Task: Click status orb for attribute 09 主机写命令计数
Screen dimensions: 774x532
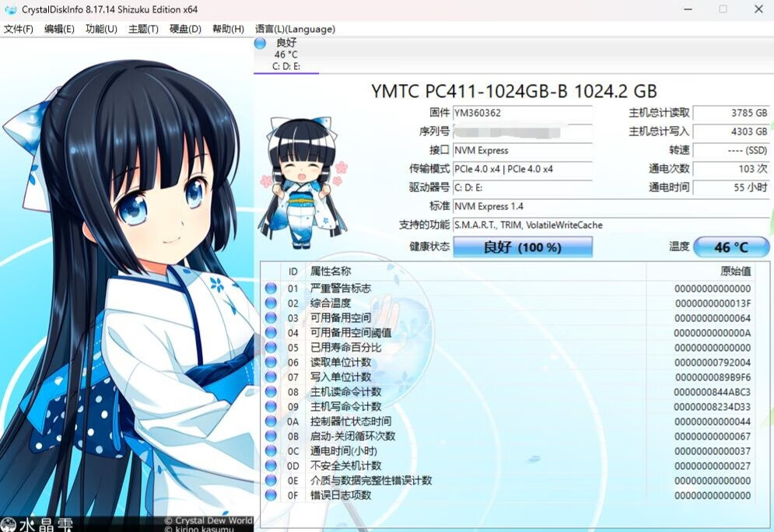Action: [x=271, y=407]
